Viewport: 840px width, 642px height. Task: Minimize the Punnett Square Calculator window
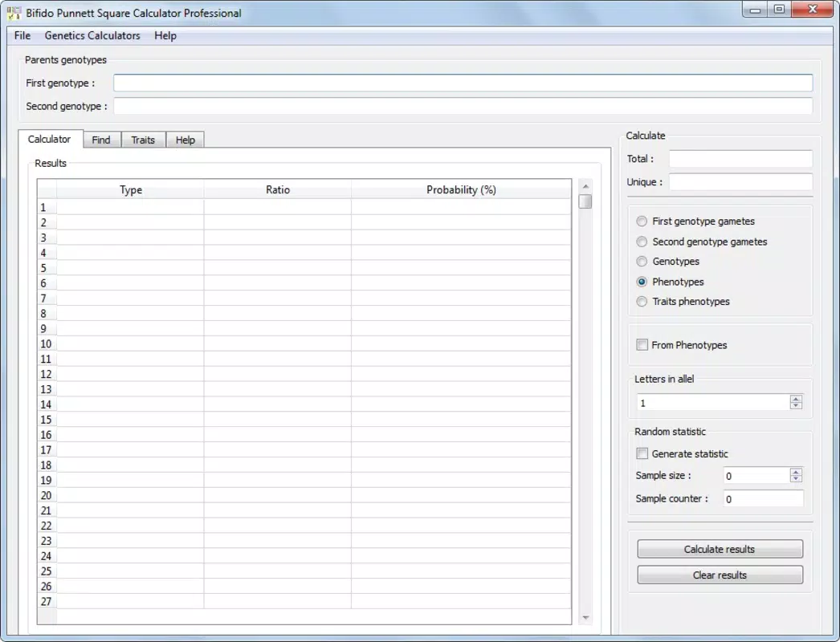pos(756,10)
